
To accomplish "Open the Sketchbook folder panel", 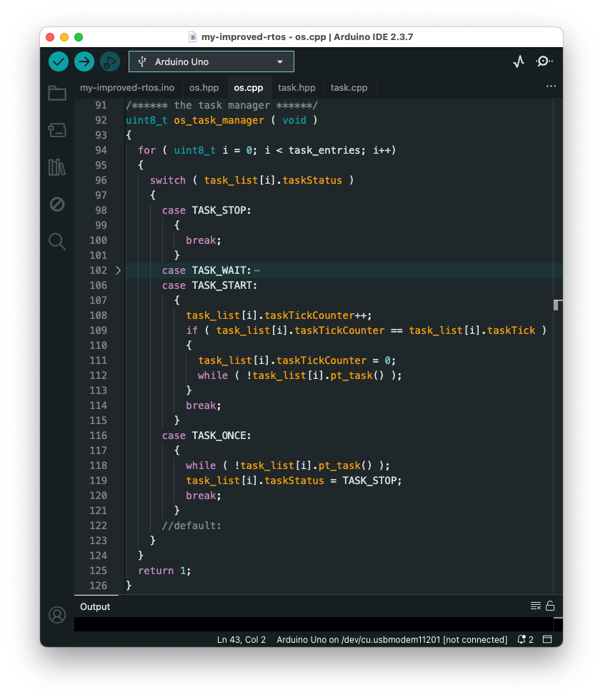I will [x=57, y=93].
